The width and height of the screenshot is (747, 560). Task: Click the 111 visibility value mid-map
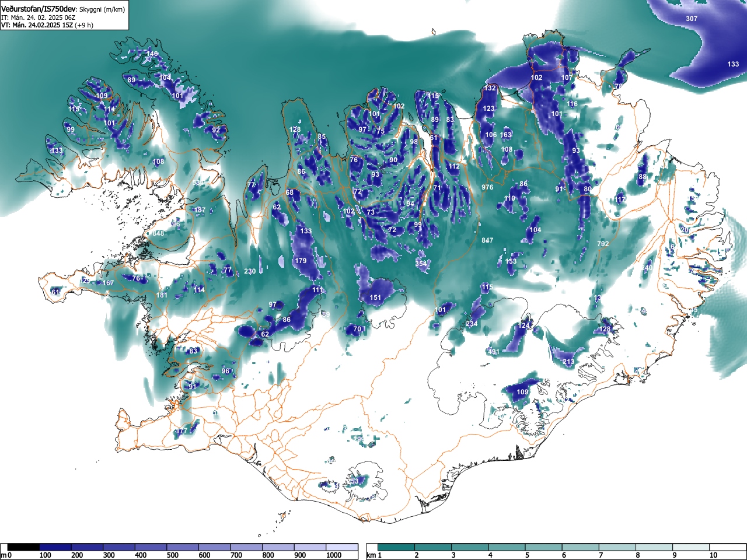(317, 290)
